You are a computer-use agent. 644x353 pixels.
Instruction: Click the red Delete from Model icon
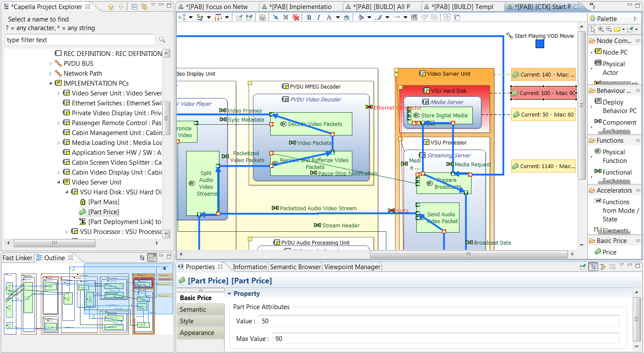[x=296, y=17]
